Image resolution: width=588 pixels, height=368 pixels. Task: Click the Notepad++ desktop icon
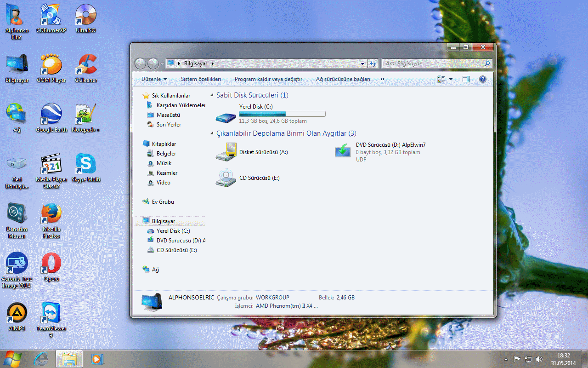[x=85, y=115]
